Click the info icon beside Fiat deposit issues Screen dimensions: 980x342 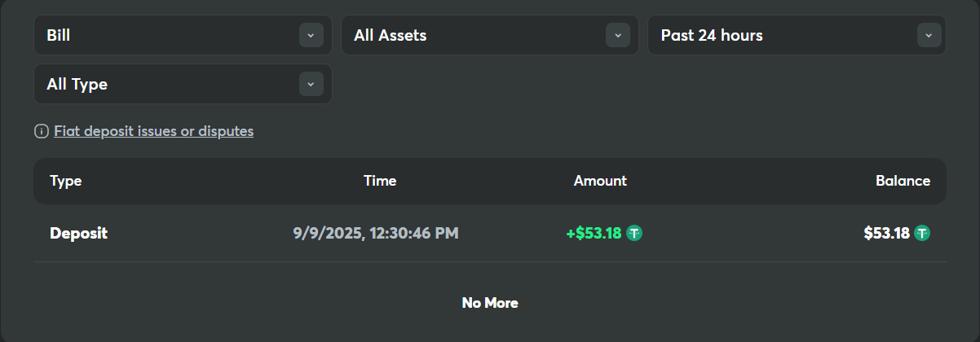(x=41, y=131)
